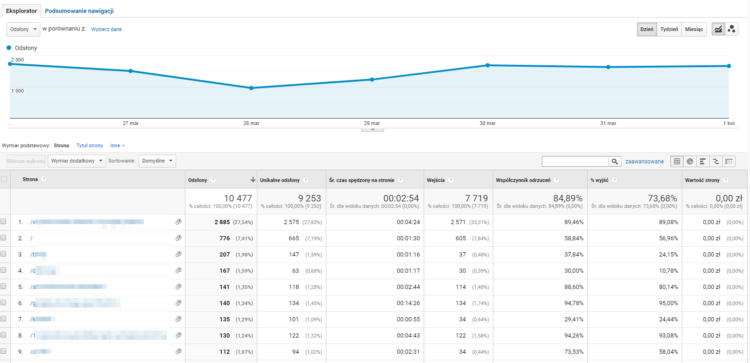Check the checkbox for row 2
This screenshot has height=363, width=750.
[4, 238]
